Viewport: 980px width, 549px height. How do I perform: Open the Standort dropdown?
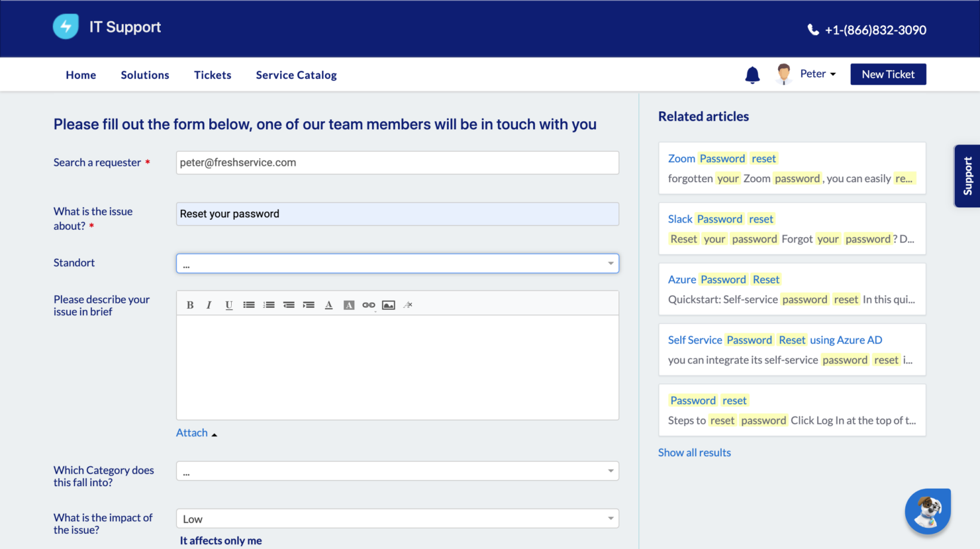[397, 263]
